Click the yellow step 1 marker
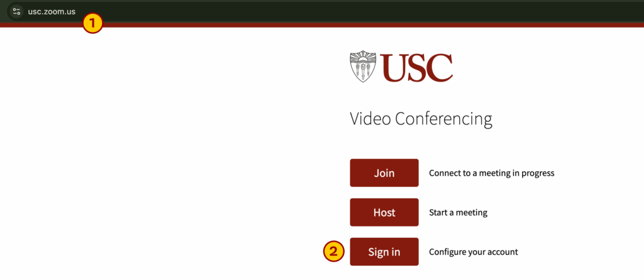 (x=92, y=24)
